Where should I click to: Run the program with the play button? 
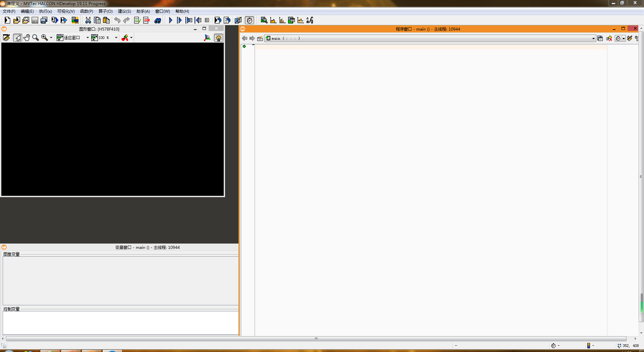170,20
